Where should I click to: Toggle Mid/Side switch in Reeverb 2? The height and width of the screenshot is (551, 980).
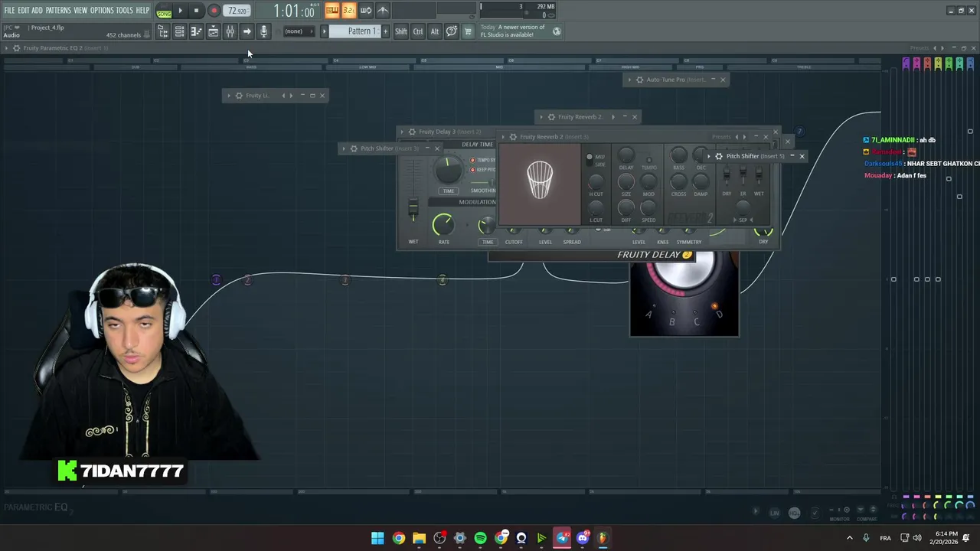590,160
